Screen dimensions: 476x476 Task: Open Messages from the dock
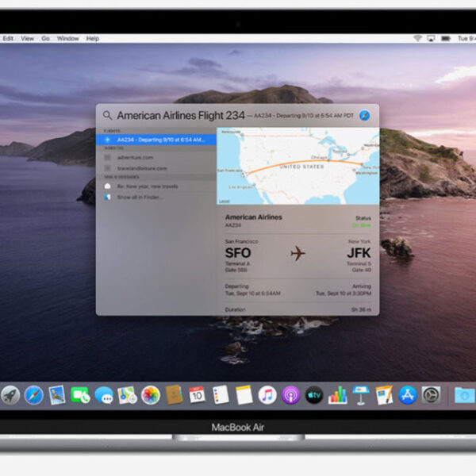point(104,395)
